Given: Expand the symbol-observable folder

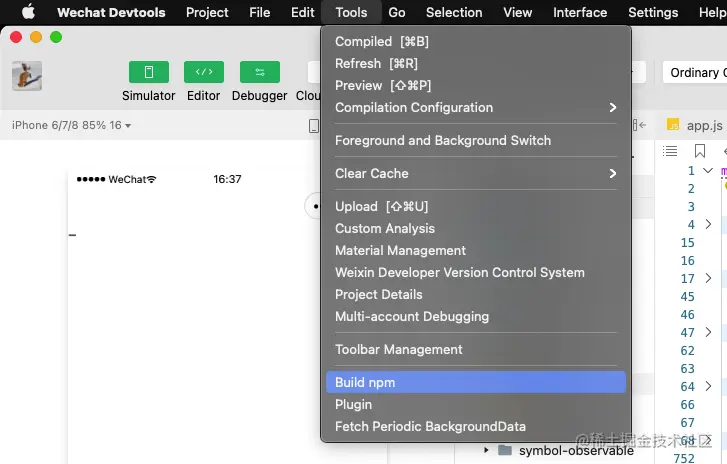Looking at the screenshot, I should coord(487,451).
